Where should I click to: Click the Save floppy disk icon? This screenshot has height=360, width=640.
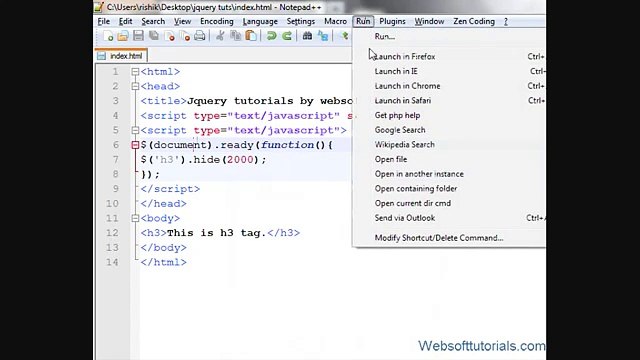coord(138,36)
